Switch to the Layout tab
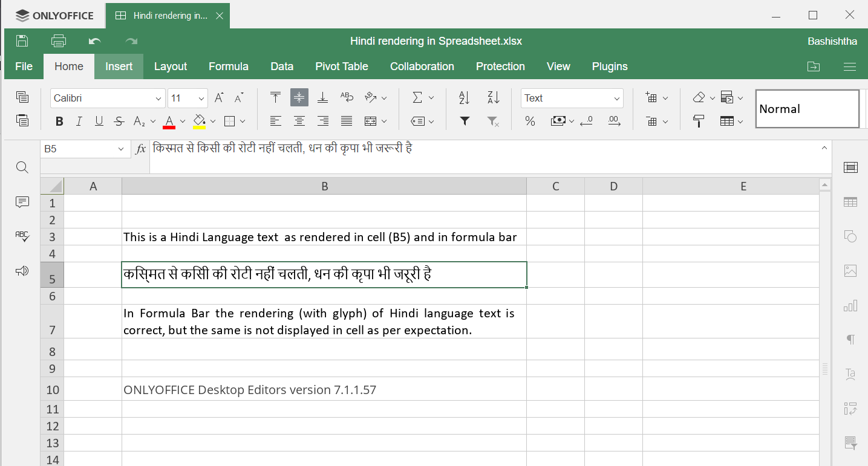This screenshot has height=466, width=868. coord(171,66)
